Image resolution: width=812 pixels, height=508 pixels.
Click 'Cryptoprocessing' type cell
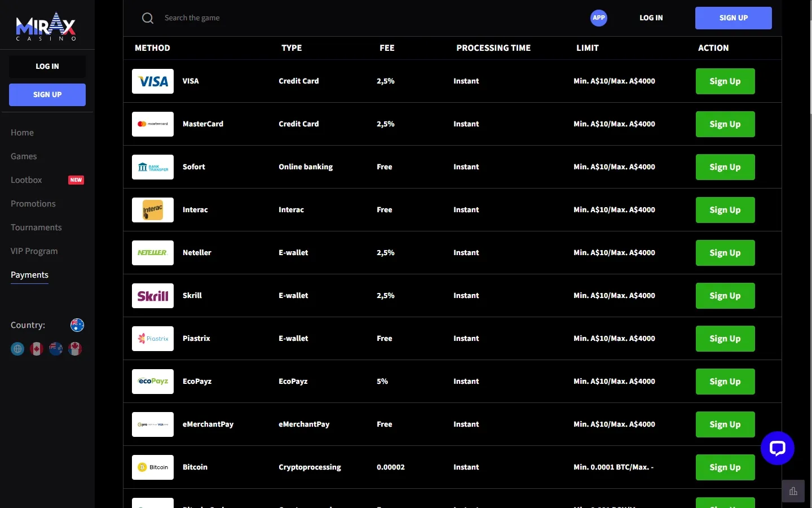(x=310, y=467)
